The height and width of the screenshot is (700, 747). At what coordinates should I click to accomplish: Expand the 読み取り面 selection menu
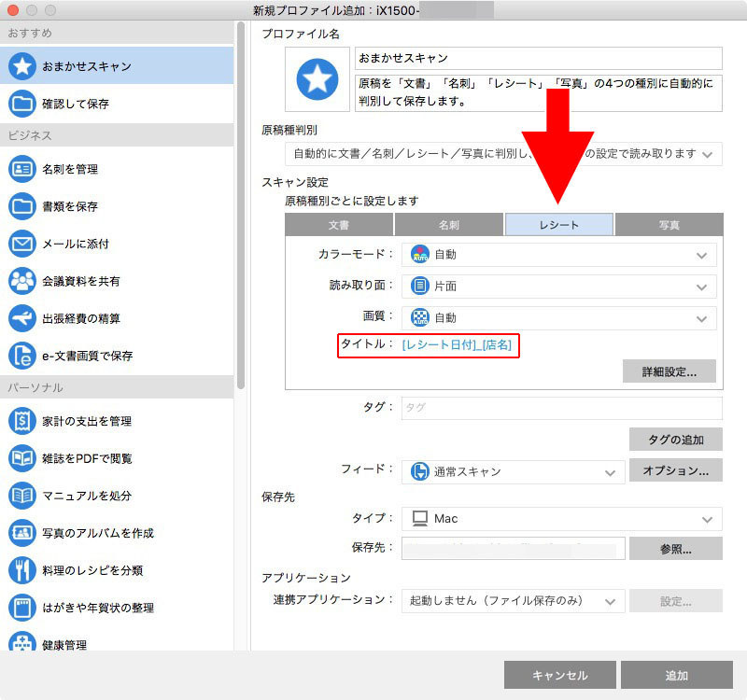tap(558, 287)
